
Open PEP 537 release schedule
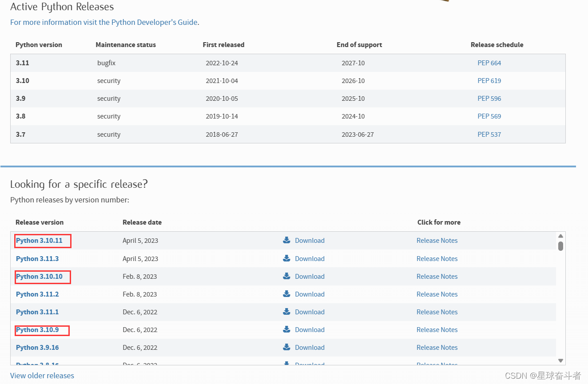[489, 134]
